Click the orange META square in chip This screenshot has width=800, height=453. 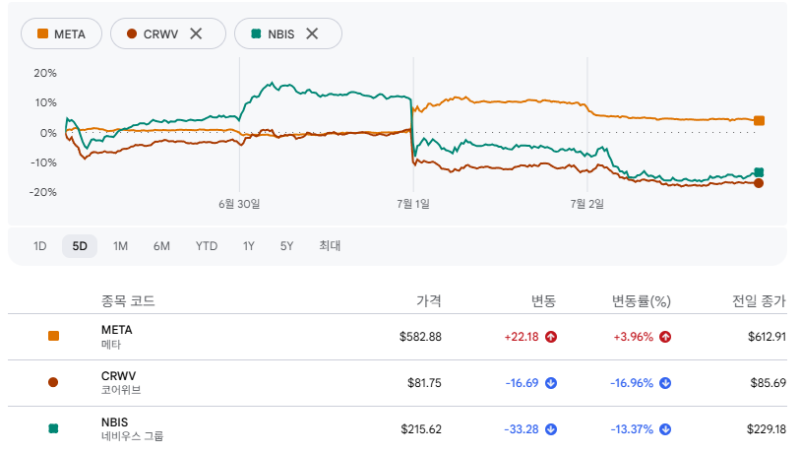(x=43, y=34)
